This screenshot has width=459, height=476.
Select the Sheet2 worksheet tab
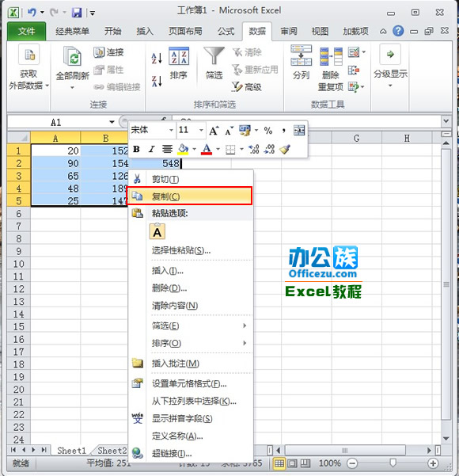coord(112,451)
